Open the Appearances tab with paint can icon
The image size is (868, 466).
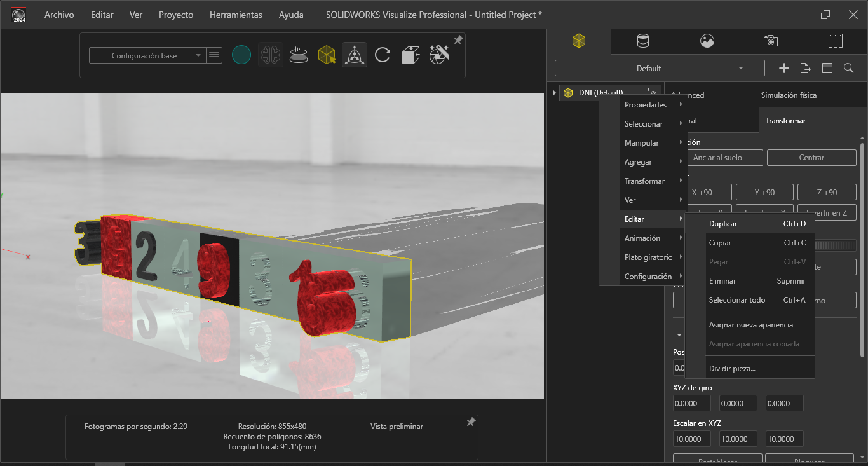tap(643, 41)
